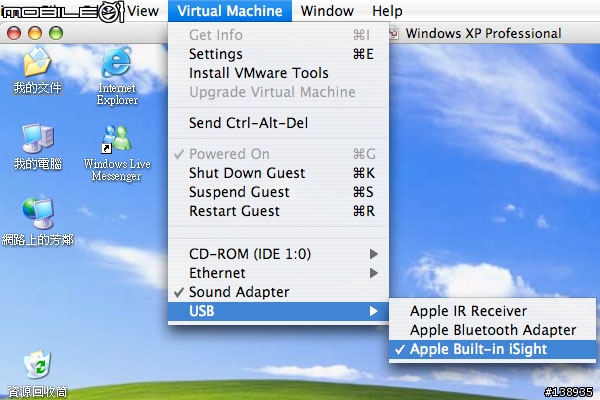Click the icon beside Windows XP Professional title
600x400 pixels.
(x=395, y=34)
